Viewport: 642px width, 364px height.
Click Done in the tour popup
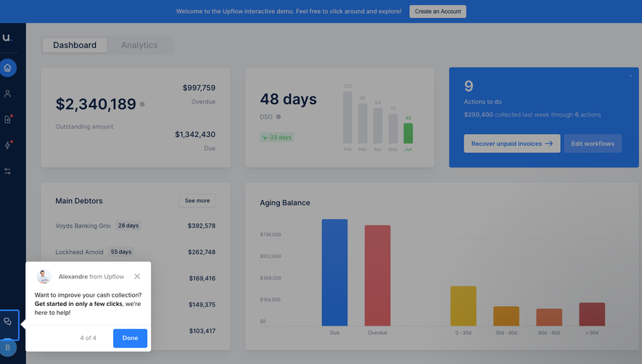[x=130, y=338]
